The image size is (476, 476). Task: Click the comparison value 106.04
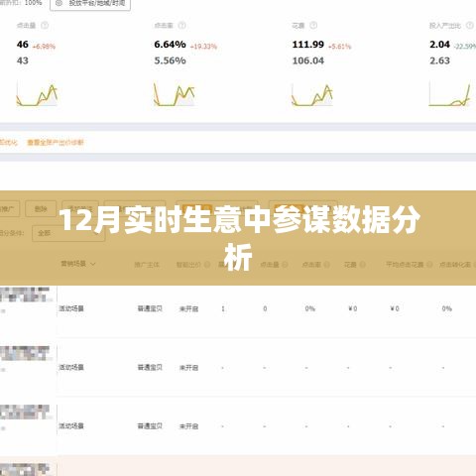308,60
